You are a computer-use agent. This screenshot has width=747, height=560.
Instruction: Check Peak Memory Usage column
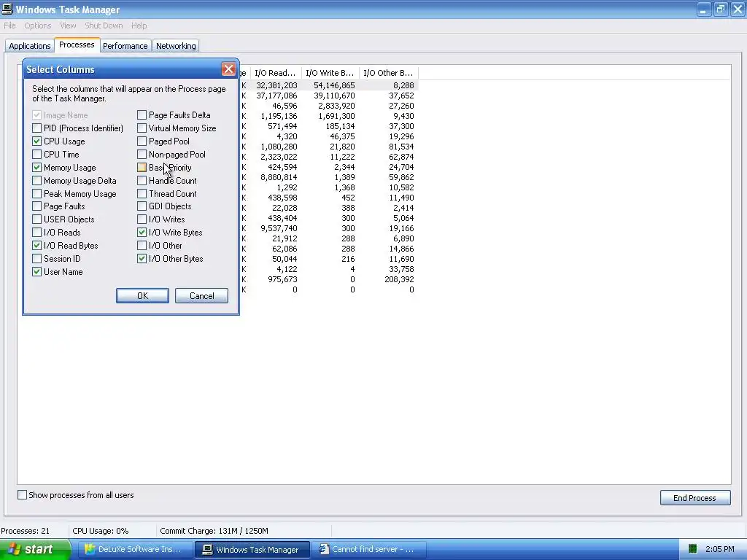[36, 193]
